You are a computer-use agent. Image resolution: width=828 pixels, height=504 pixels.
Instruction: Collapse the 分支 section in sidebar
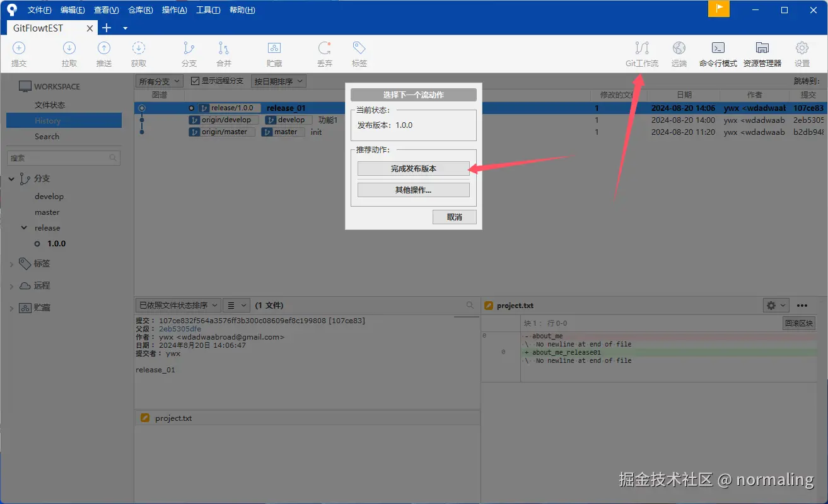coord(11,179)
